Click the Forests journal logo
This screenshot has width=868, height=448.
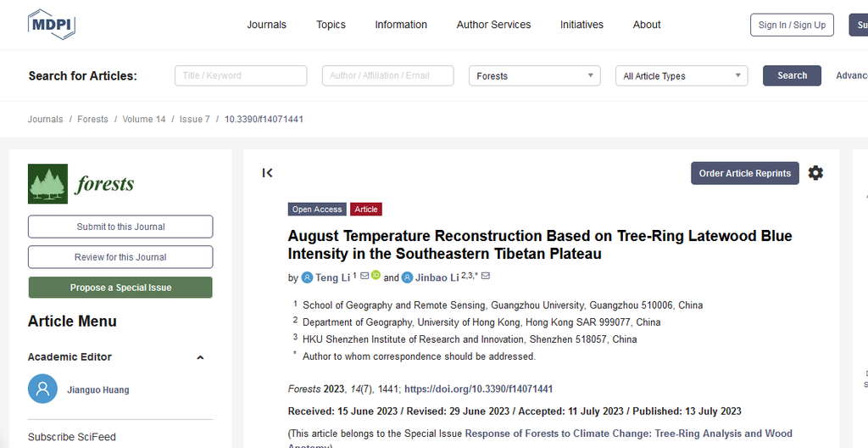(81, 183)
